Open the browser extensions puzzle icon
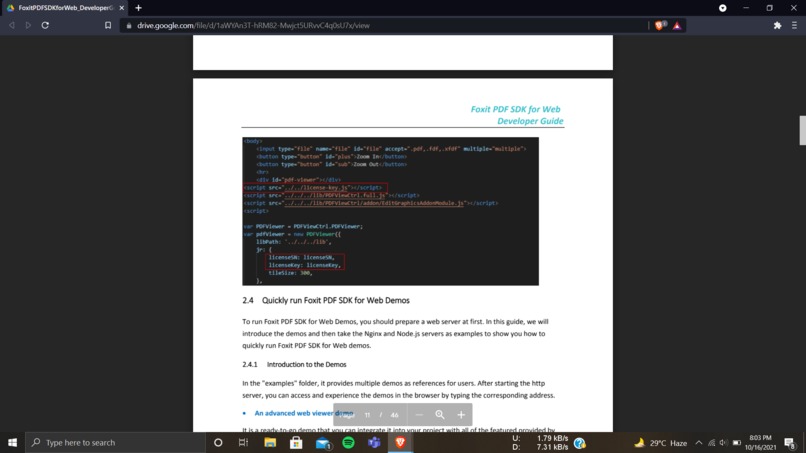This screenshot has height=453, width=806. point(777,25)
